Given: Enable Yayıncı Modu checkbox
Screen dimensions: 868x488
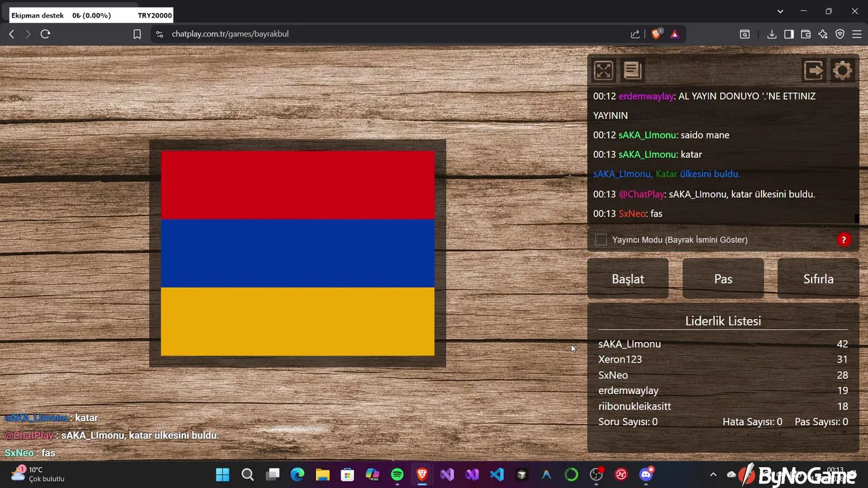Looking at the screenshot, I should click(x=601, y=239).
